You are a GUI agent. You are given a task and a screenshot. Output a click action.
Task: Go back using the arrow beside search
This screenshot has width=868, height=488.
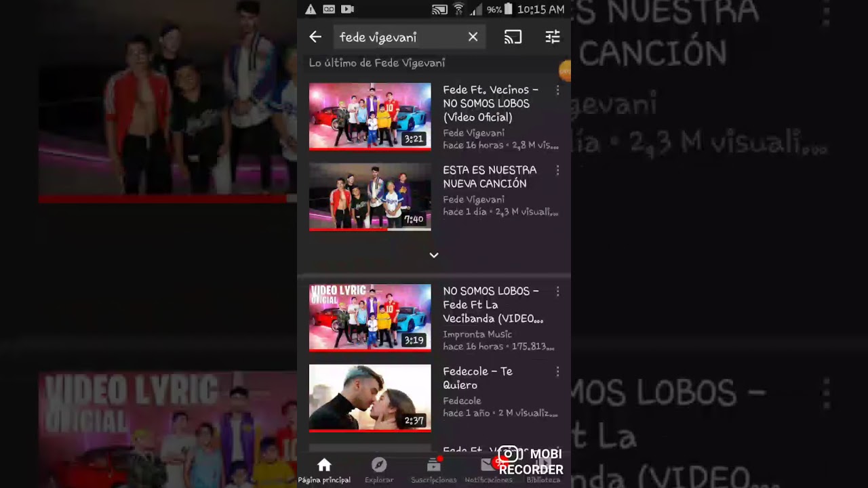coord(315,37)
